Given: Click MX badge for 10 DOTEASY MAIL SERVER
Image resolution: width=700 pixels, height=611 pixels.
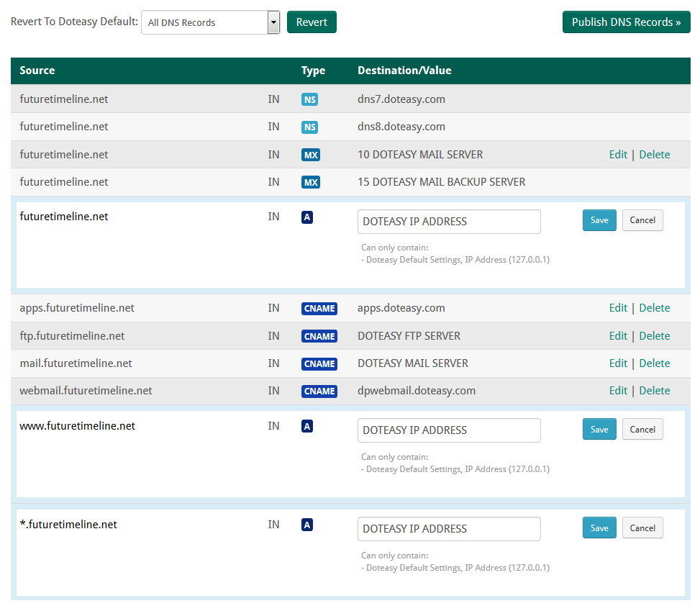Looking at the screenshot, I should coord(311,155).
